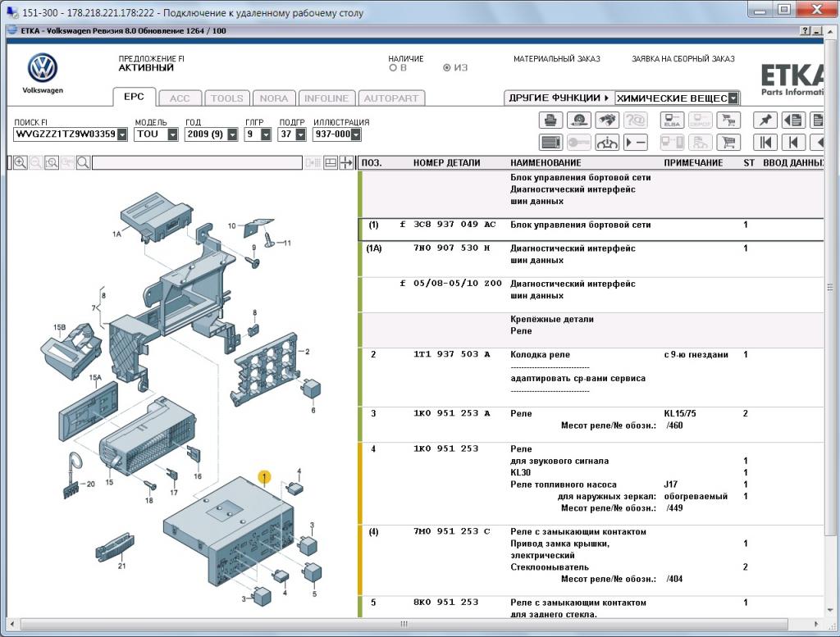Switch to the INFOLINE tab

(326, 98)
